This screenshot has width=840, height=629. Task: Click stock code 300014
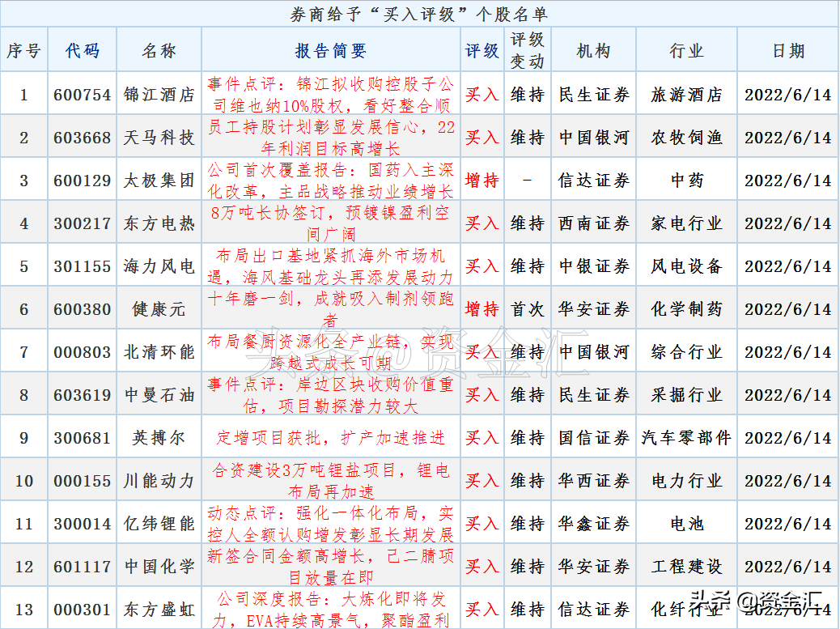pyautogui.click(x=82, y=524)
